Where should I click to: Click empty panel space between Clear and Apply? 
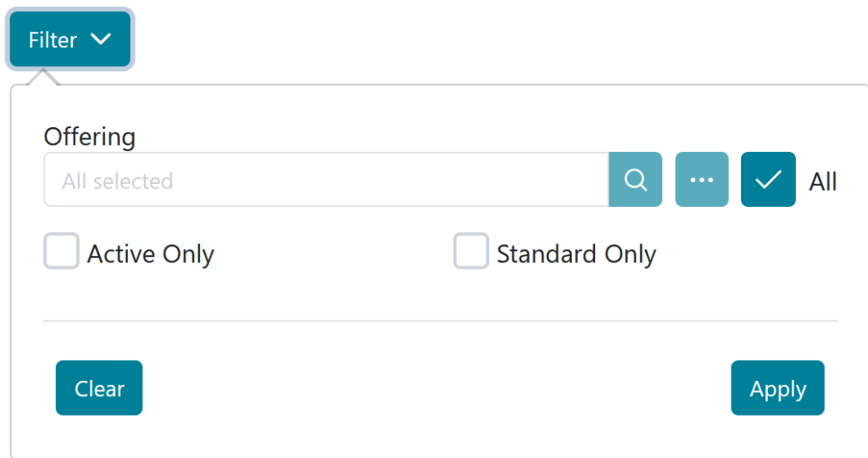pyautogui.click(x=437, y=388)
